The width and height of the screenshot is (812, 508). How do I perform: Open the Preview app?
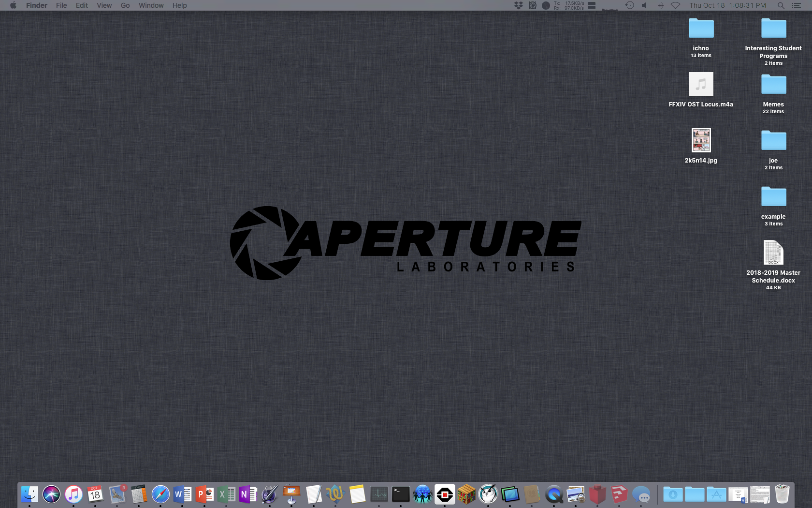[x=576, y=494]
